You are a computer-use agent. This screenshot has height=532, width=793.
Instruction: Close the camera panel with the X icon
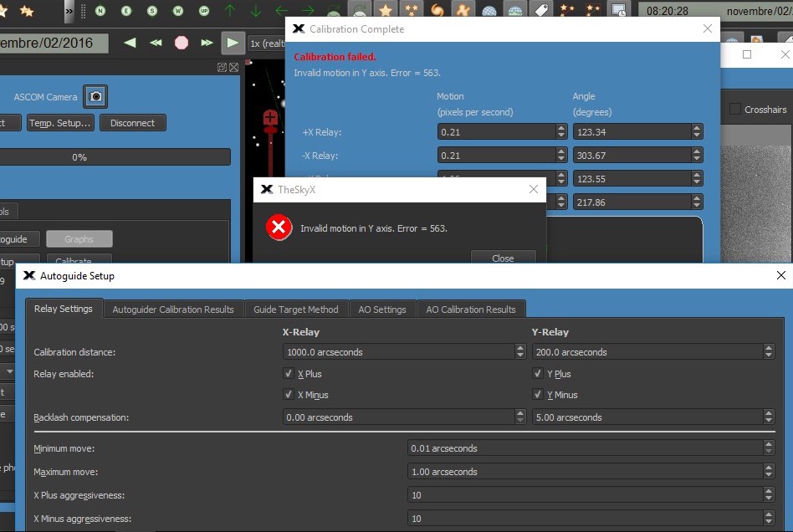click(x=233, y=67)
